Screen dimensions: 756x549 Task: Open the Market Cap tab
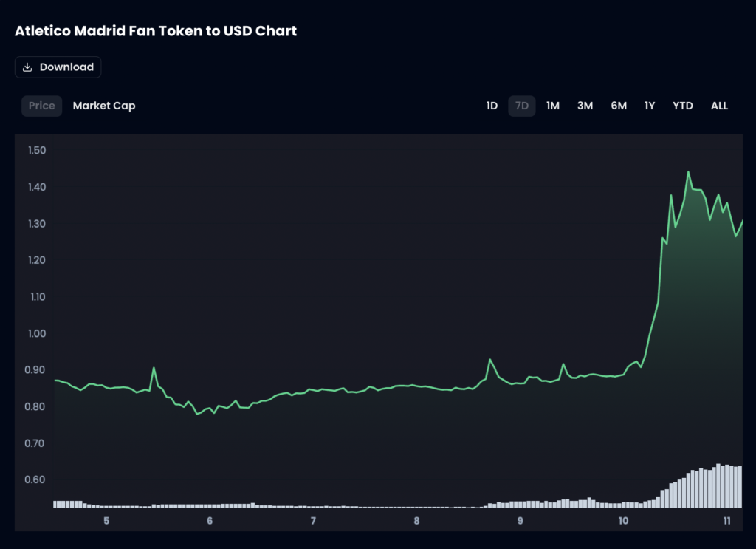click(104, 106)
